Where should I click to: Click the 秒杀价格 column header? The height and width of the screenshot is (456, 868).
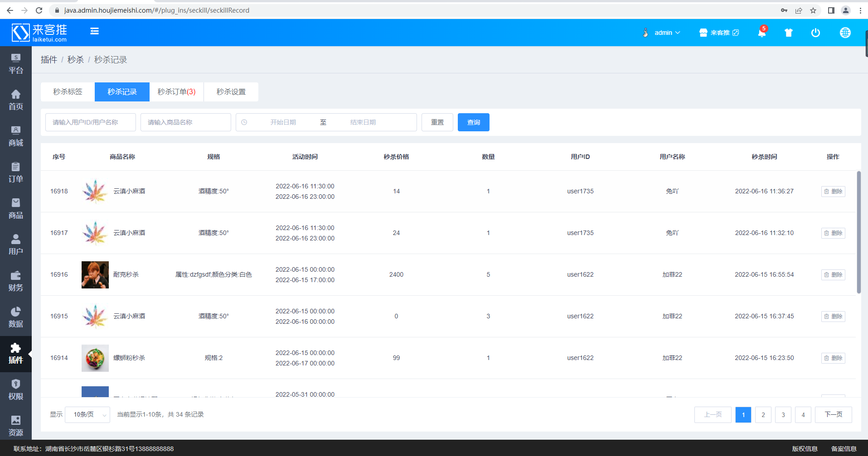(396, 157)
